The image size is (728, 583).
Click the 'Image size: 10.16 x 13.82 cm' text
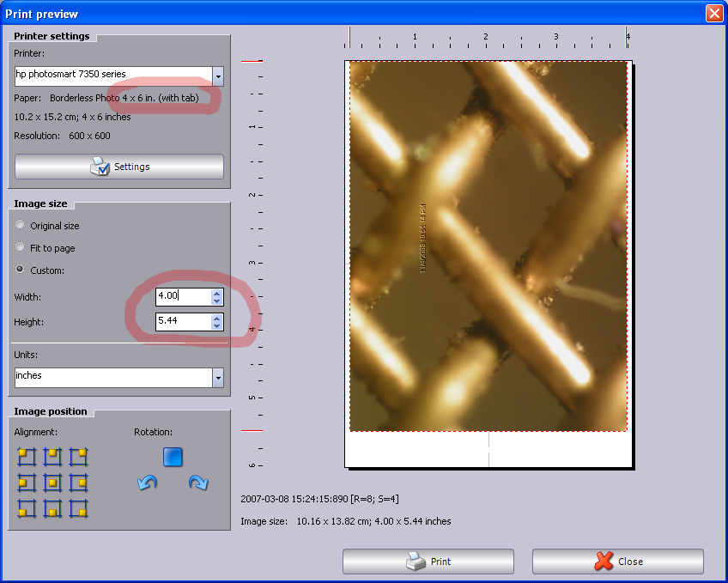[x=346, y=521]
